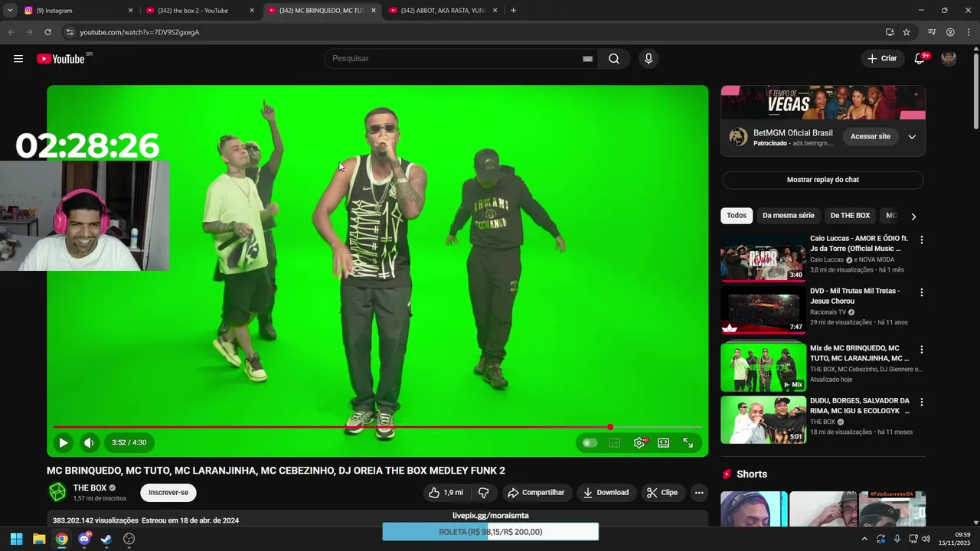This screenshot has width=980, height=551.
Task: Click the youtube.com address bar URL
Action: 139,32
